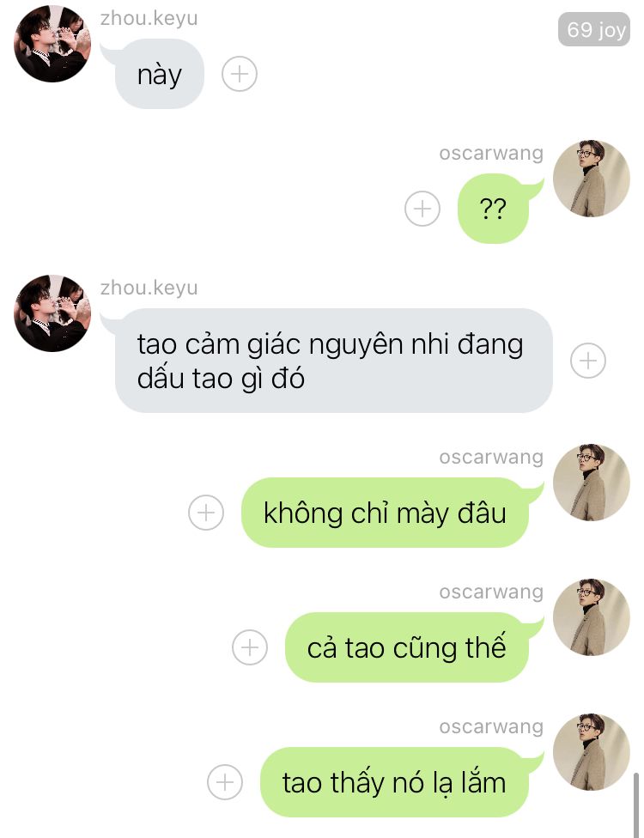Open zhou.keyu avatar beside the long message
644x838 pixels.
click(52, 313)
